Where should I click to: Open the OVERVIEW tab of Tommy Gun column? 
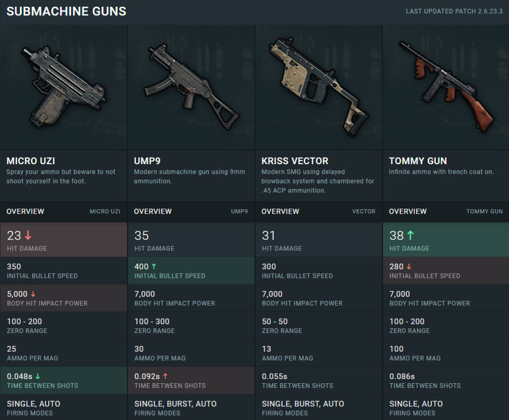tap(408, 211)
